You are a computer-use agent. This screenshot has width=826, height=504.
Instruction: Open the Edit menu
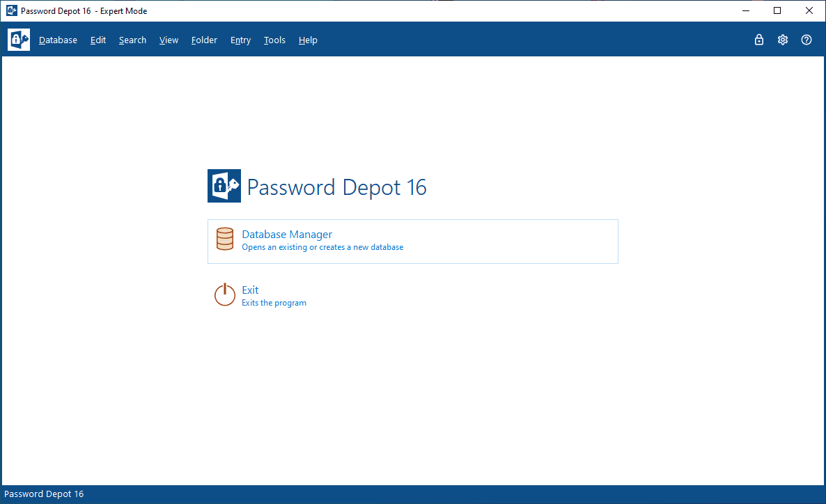98,40
